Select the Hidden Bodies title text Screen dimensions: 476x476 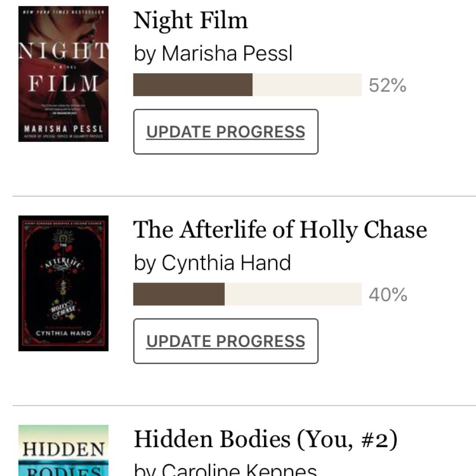(212, 439)
